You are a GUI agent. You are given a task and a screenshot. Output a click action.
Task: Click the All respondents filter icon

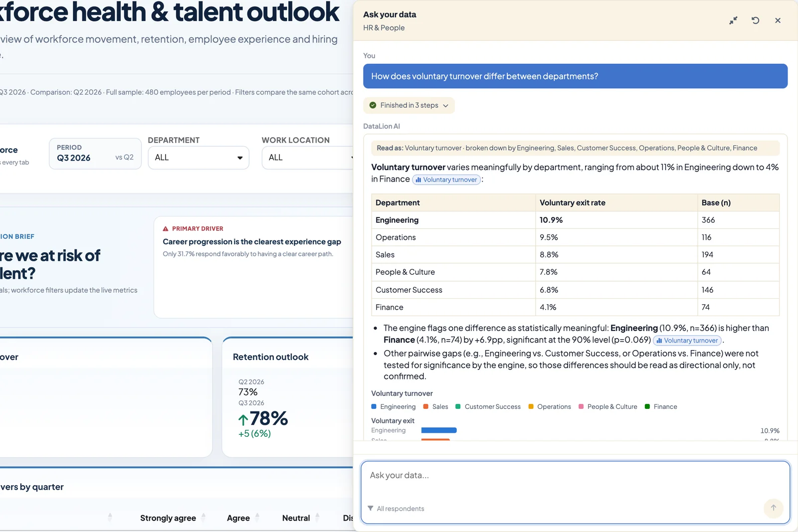[x=371, y=509]
